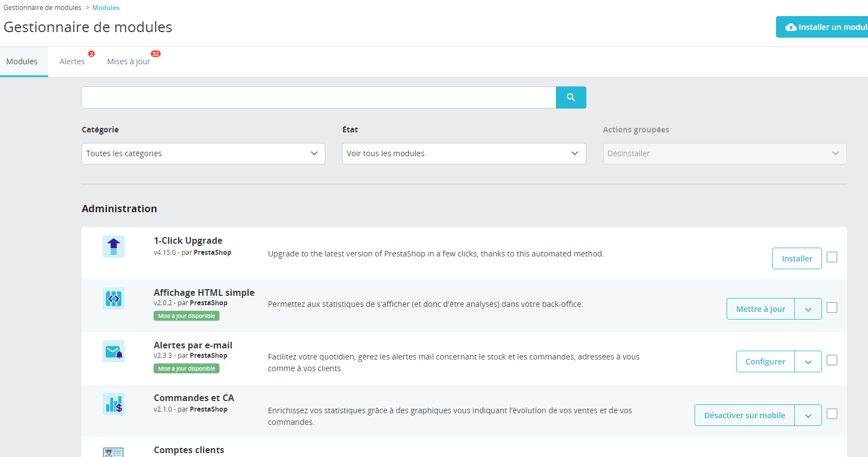Switch to the Mises à jour tab
The width and height of the screenshot is (868, 457).
pyautogui.click(x=129, y=61)
